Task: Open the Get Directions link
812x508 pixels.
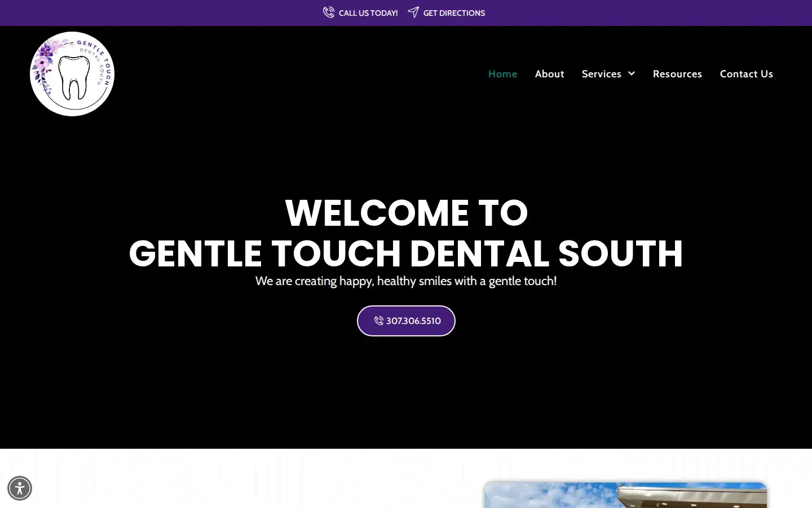Action: coord(454,13)
